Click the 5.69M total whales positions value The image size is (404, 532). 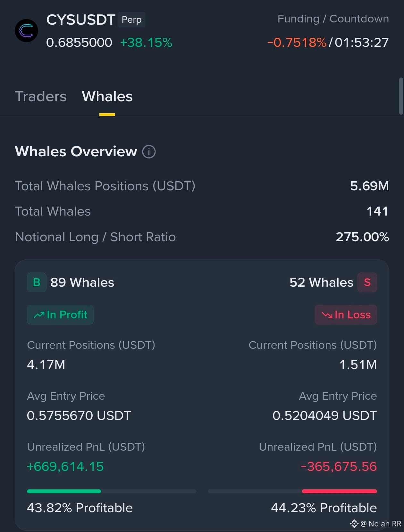[x=369, y=186]
